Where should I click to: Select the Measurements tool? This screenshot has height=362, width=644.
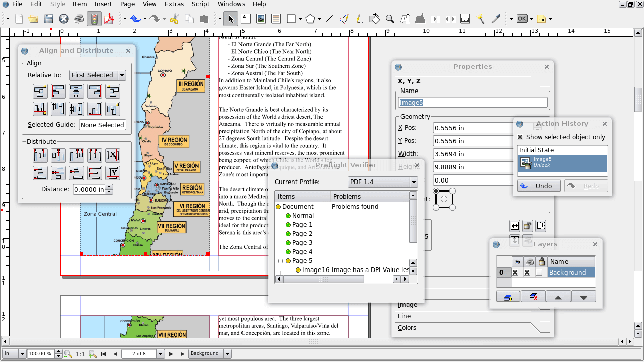click(465, 19)
